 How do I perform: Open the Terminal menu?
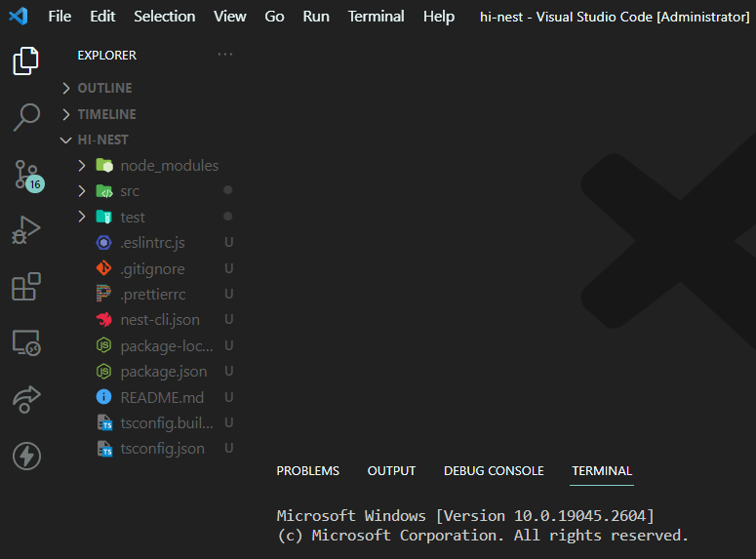[x=377, y=17]
